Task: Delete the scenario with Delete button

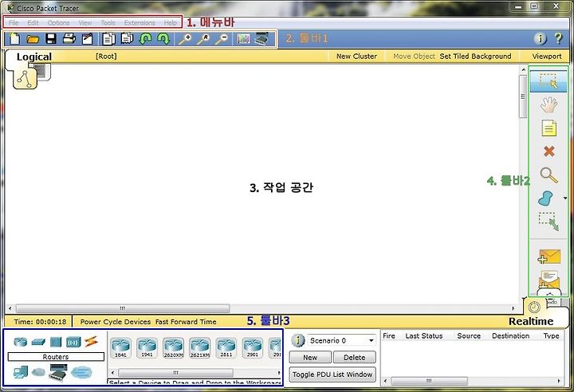Action: (x=354, y=357)
